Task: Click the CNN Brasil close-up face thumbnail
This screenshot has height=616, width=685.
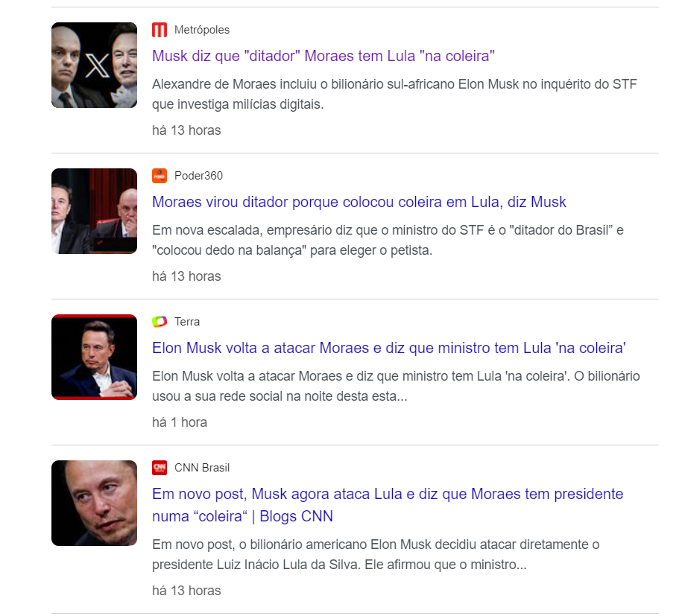Action: (x=95, y=503)
